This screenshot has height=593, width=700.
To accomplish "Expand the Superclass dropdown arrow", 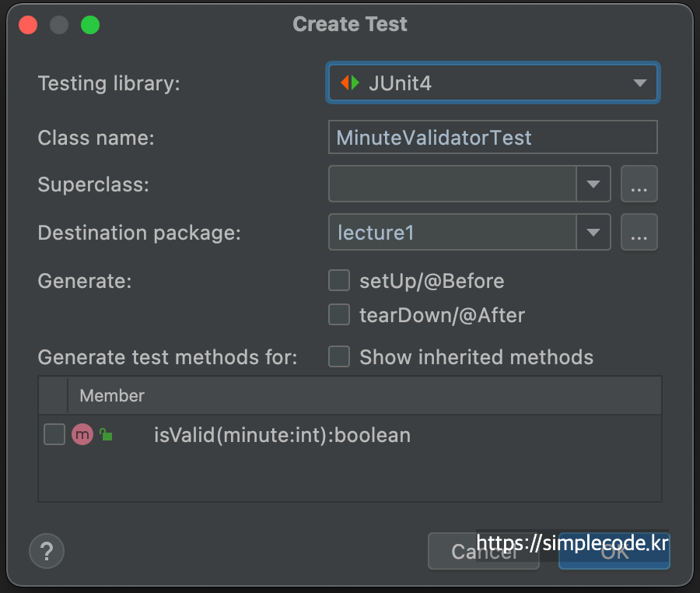I will [x=593, y=184].
